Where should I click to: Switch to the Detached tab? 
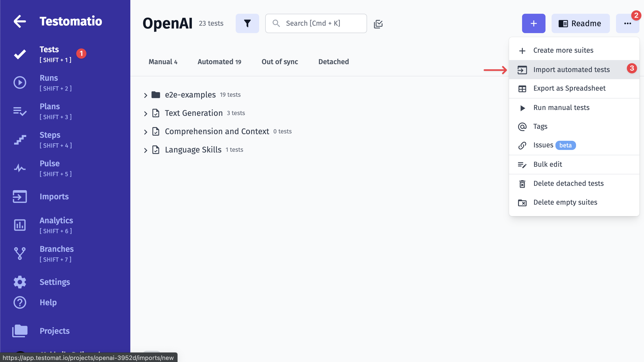pos(333,62)
